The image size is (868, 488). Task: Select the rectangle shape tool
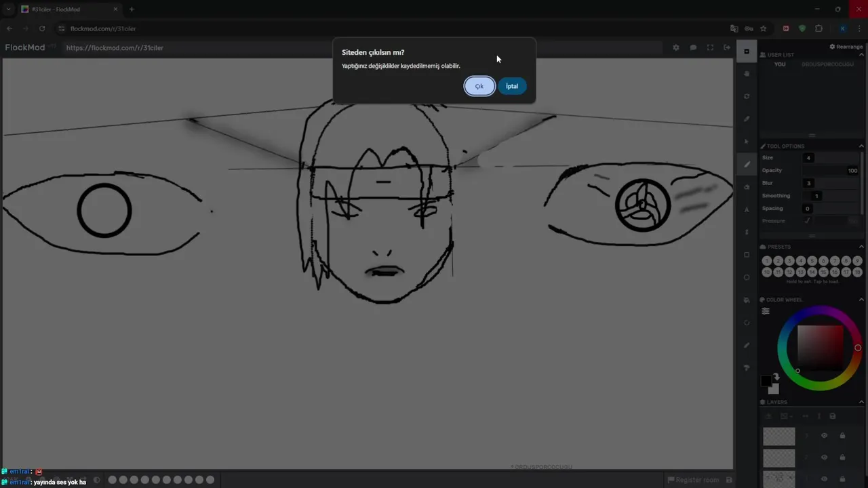(x=747, y=255)
